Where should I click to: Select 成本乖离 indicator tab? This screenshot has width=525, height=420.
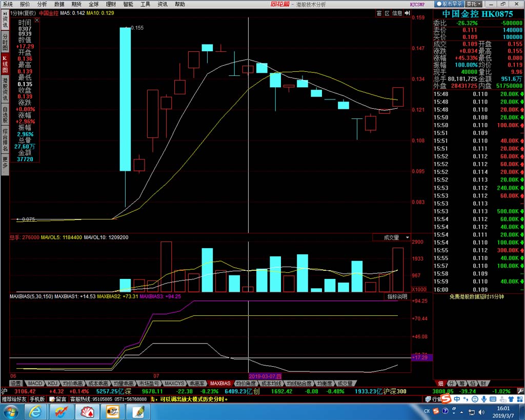pyautogui.click(x=98, y=383)
